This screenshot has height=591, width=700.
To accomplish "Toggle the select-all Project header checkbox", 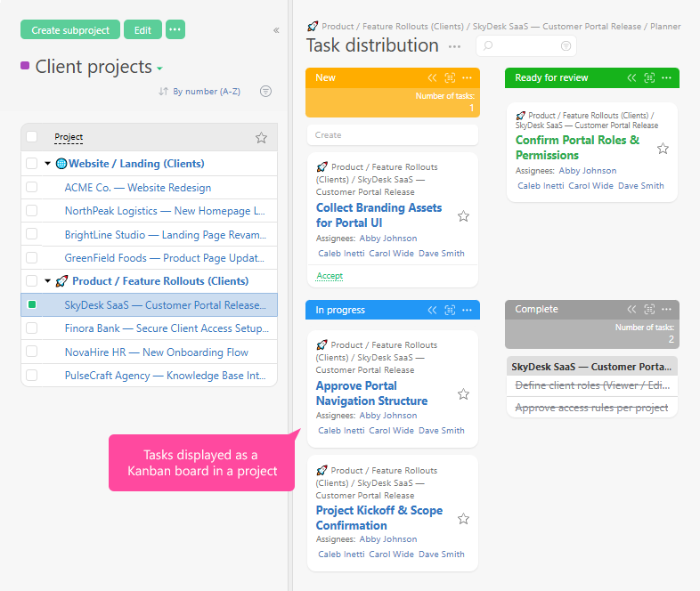I will (x=32, y=137).
